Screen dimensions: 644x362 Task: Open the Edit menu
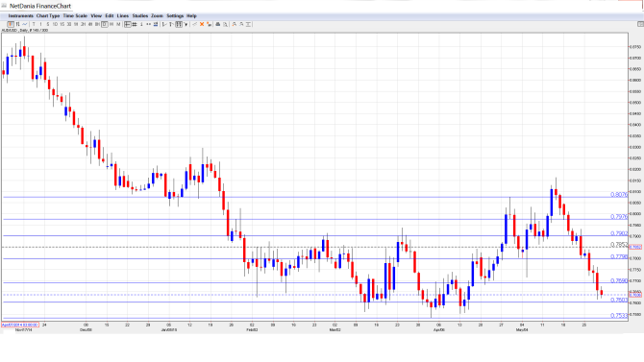[x=110, y=15]
